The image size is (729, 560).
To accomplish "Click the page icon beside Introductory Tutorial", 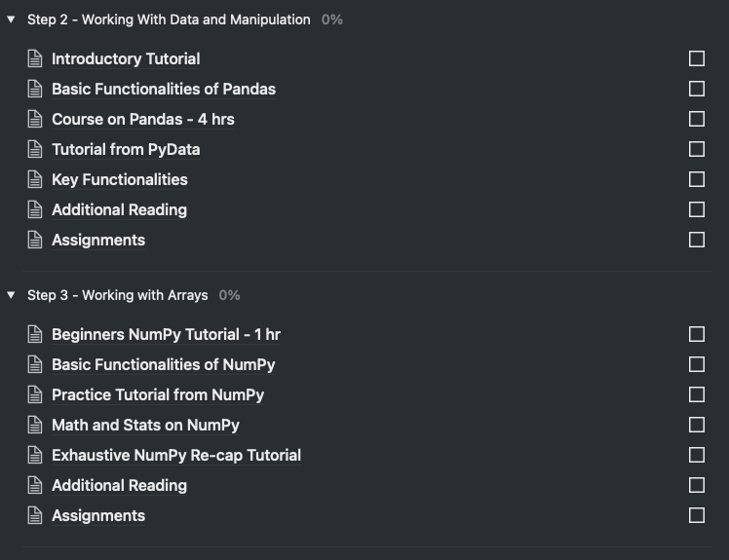I will pyautogui.click(x=35, y=59).
